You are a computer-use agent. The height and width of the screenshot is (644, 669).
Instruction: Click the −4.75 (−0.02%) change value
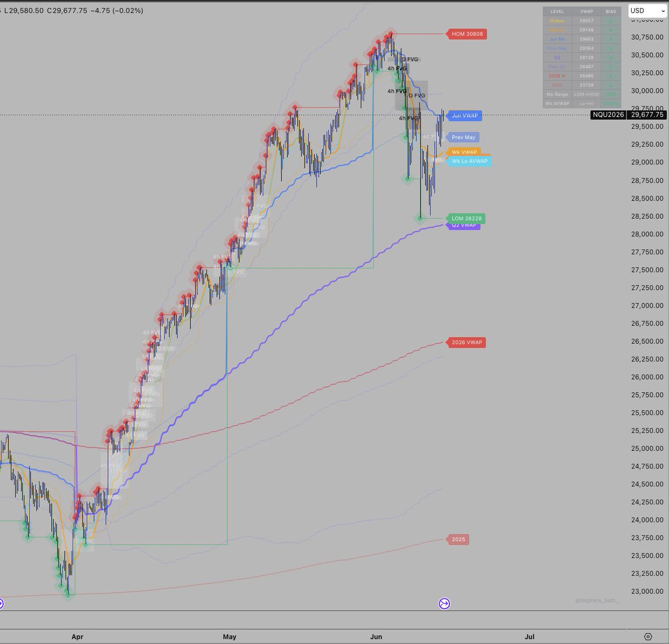click(x=117, y=11)
